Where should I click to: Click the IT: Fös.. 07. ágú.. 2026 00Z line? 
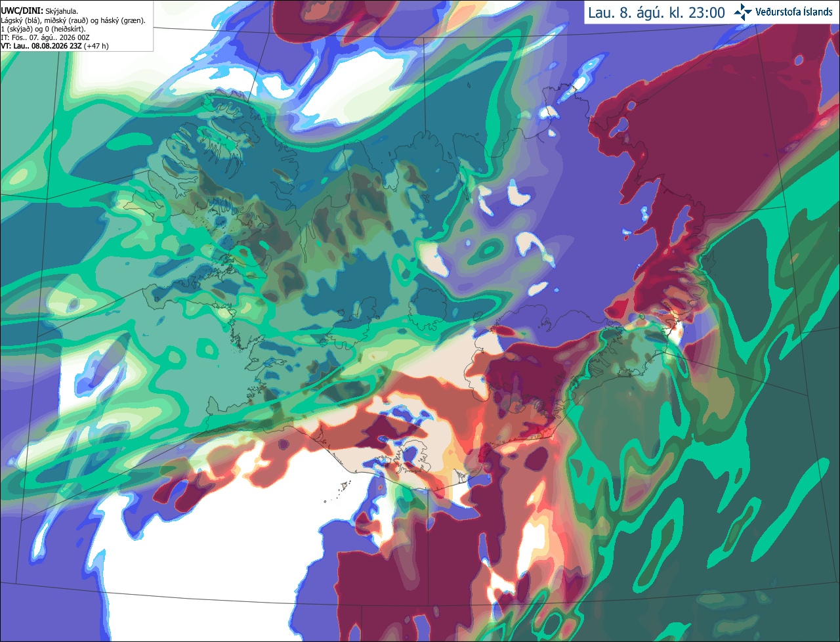pos(45,37)
